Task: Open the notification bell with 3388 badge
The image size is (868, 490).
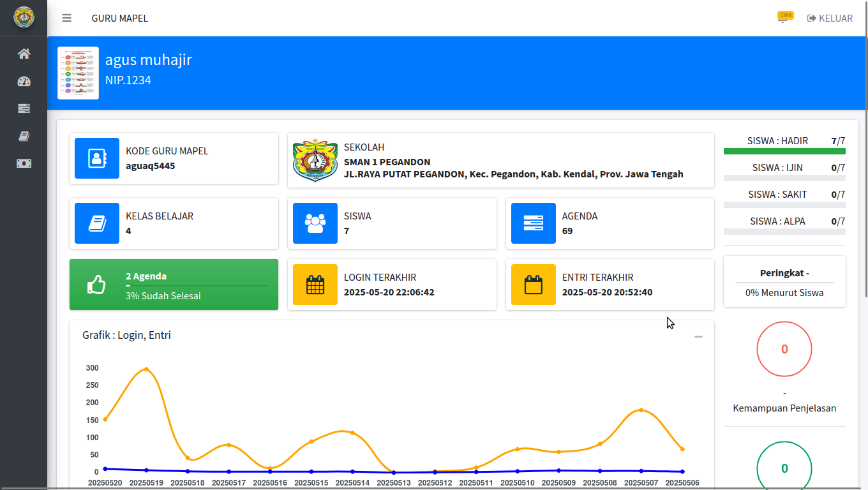Action: (x=783, y=18)
